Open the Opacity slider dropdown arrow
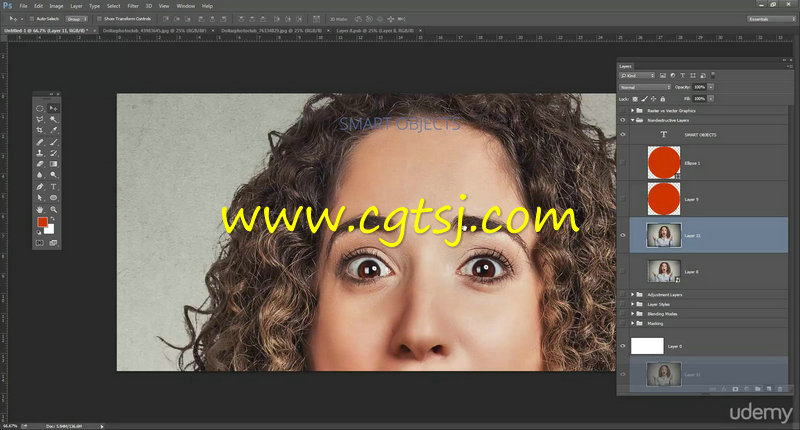Screen dimensions: 800x430 coord(711,87)
